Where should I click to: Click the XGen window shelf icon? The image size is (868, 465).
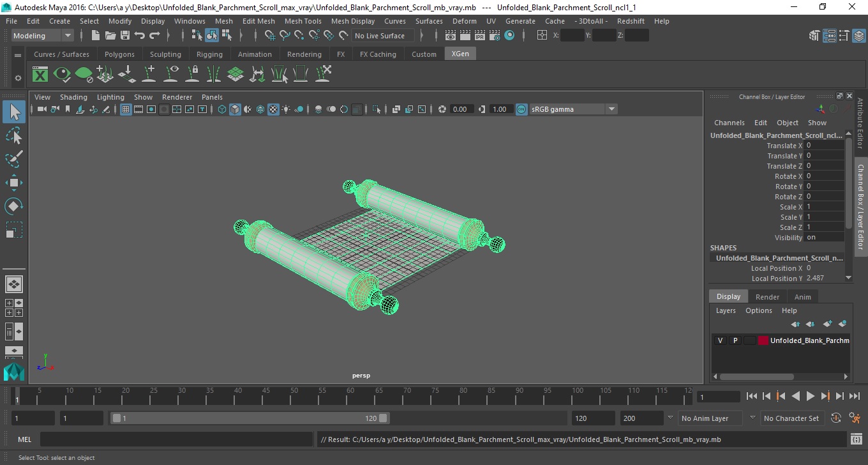click(40, 75)
